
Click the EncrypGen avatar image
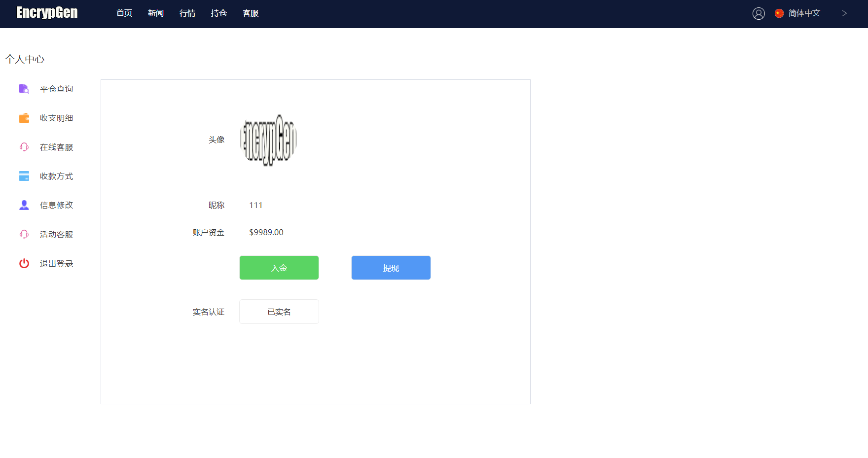click(268, 140)
